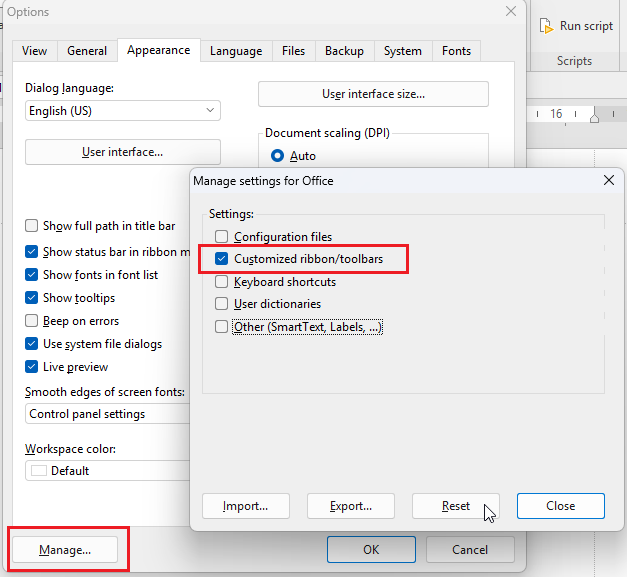The image size is (627, 577).
Task: Click the Run script icon
Action: coord(549,26)
